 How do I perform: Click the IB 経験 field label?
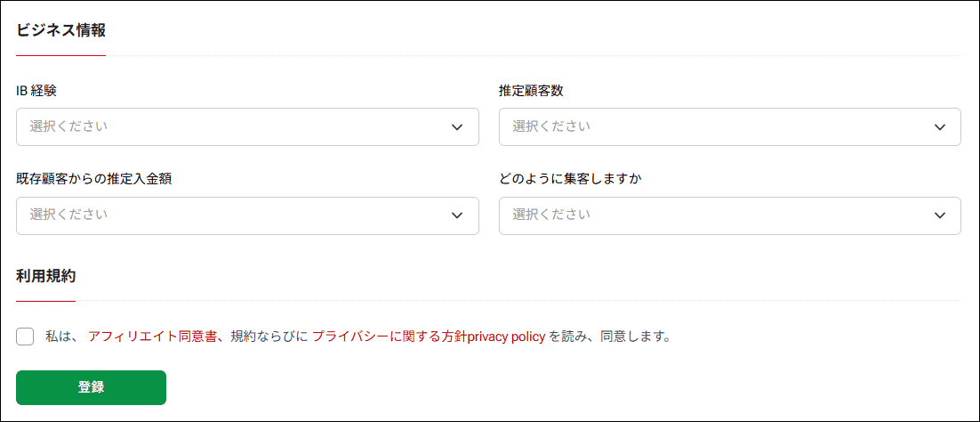[x=36, y=91]
